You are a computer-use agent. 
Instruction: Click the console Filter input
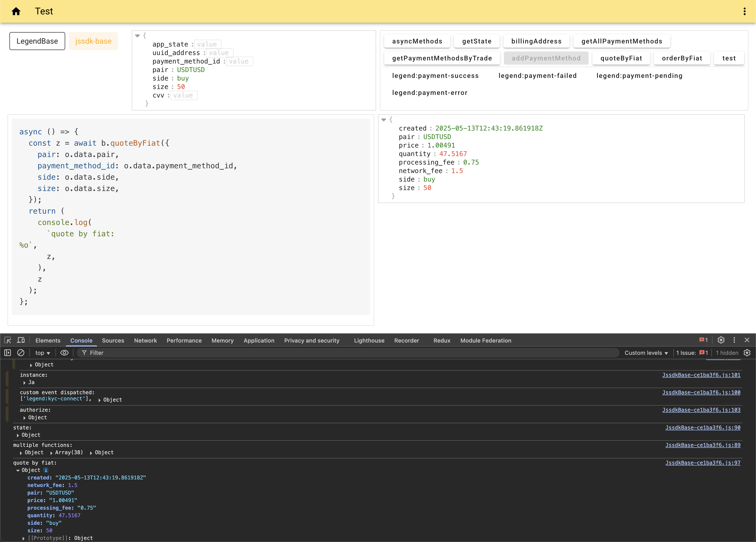348,353
